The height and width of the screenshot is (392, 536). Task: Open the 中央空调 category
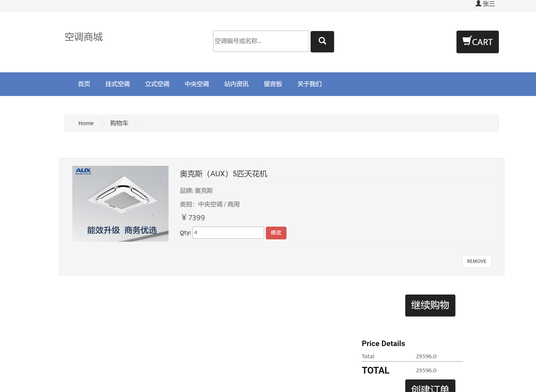click(196, 84)
